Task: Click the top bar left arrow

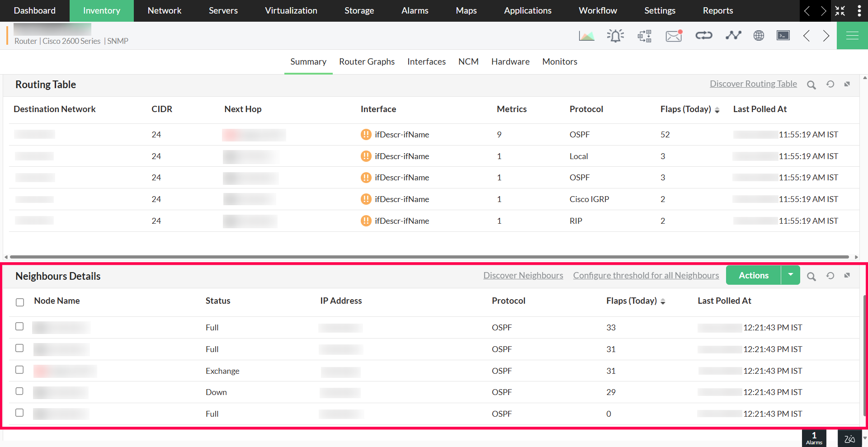Action: pos(807,11)
